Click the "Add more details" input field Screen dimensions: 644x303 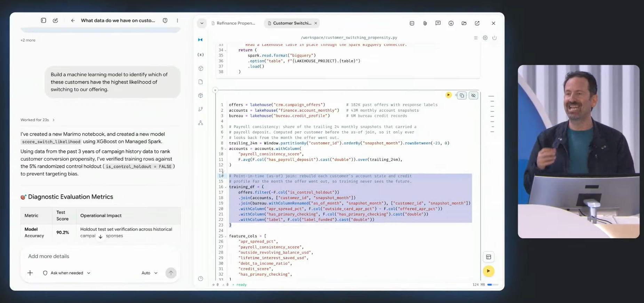point(100,256)
